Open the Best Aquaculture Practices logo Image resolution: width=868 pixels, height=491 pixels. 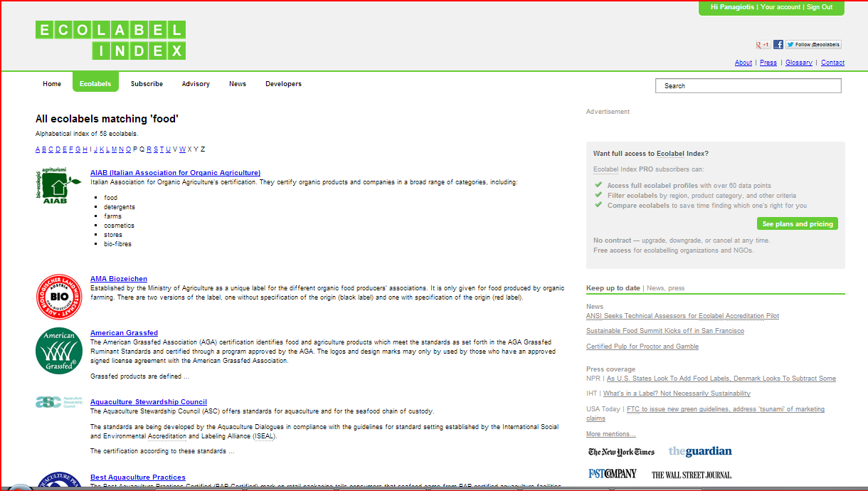coord(59,480)
